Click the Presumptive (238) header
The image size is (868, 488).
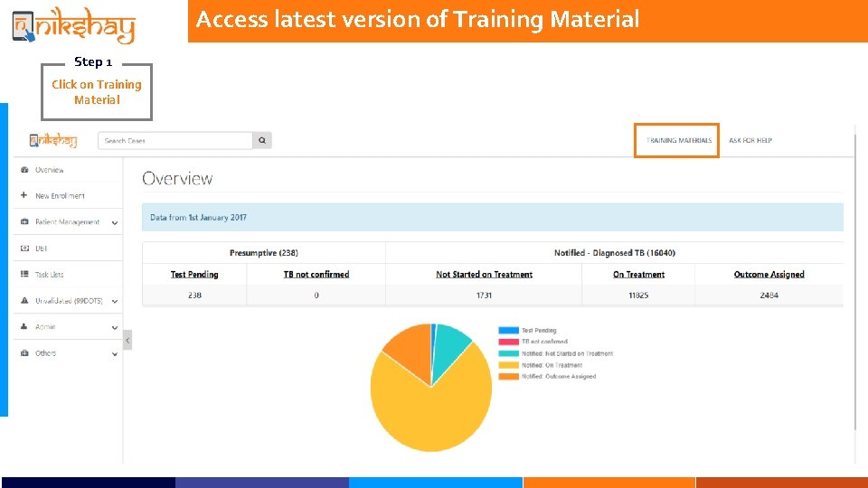point(263,253)
